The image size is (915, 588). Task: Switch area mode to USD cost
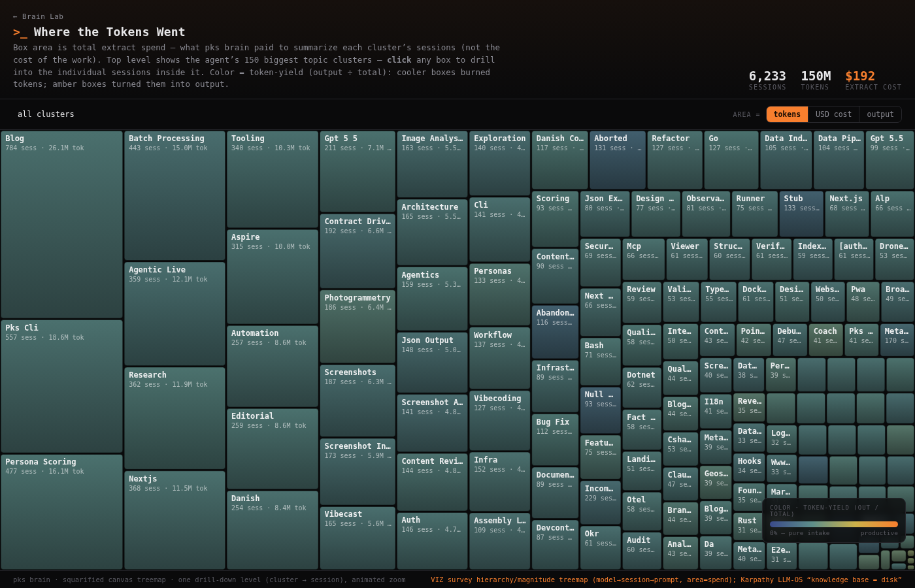click(833, 114)
